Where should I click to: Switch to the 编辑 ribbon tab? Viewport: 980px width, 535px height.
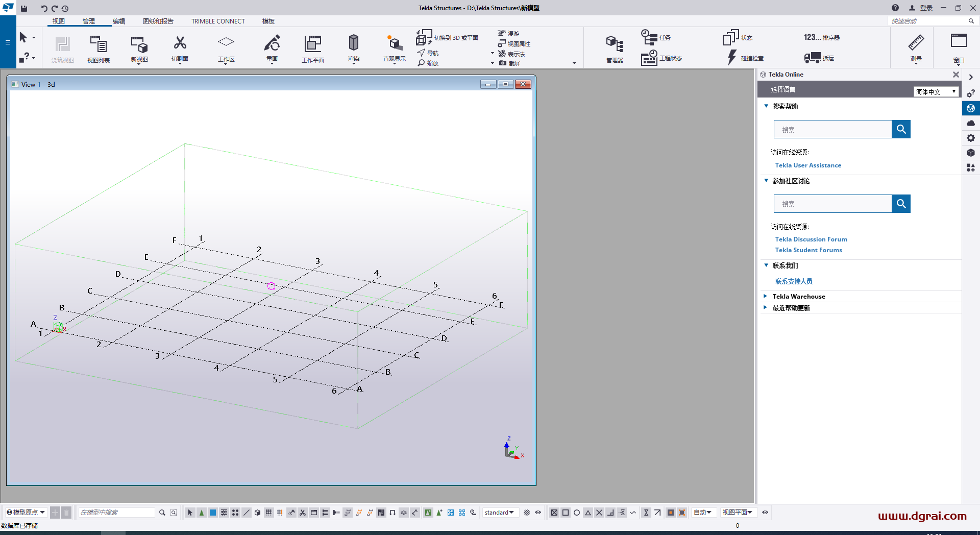point(119,21)
